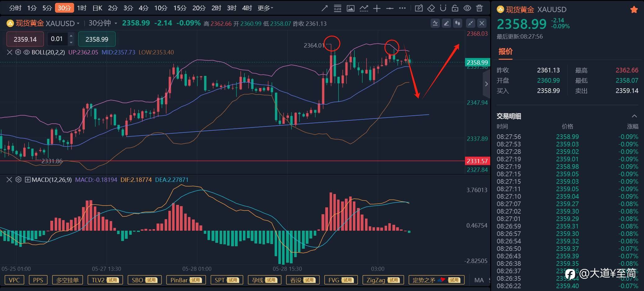Select the arrow line drawing tool
This screenshot has width=644, height=291.
[x=324, y=8]
